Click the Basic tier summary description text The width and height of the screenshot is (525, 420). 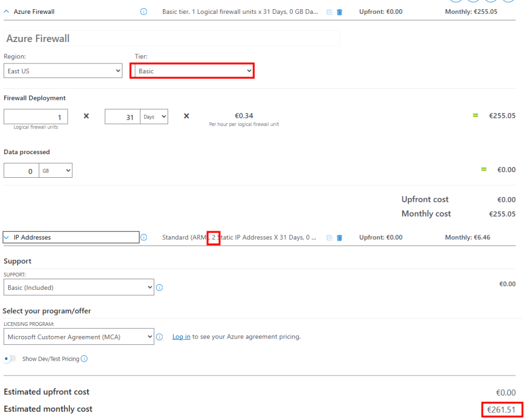pyautogui.click(x=240, y=12)
